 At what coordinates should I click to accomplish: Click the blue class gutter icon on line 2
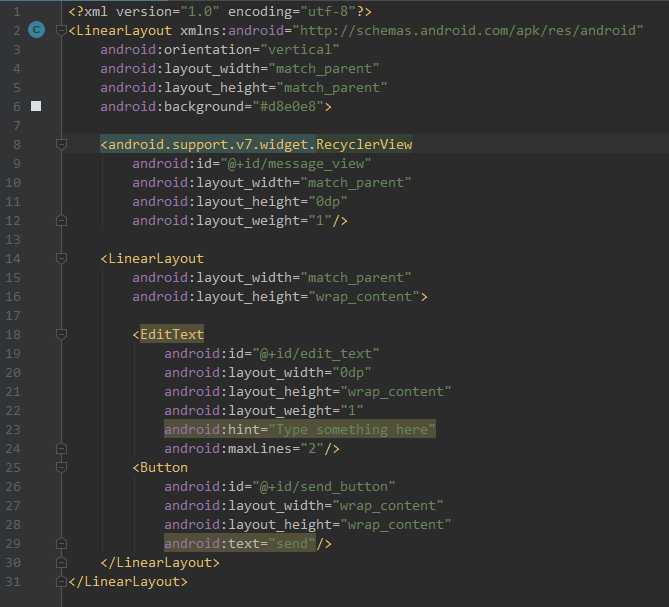point(36,30)
